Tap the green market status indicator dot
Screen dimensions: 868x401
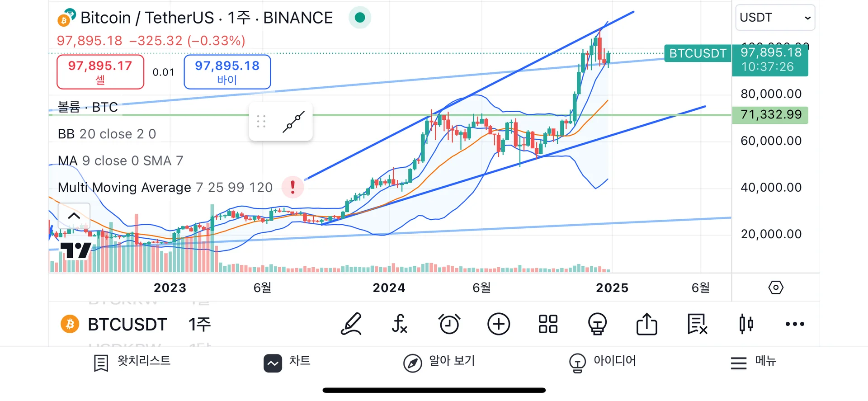[360, 18]
